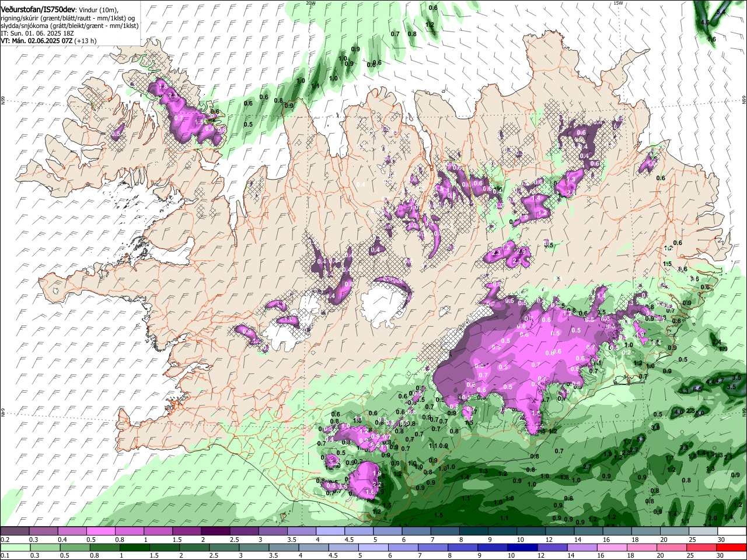Click the Veðurstofan/IS750dev title text

(38, 9)
